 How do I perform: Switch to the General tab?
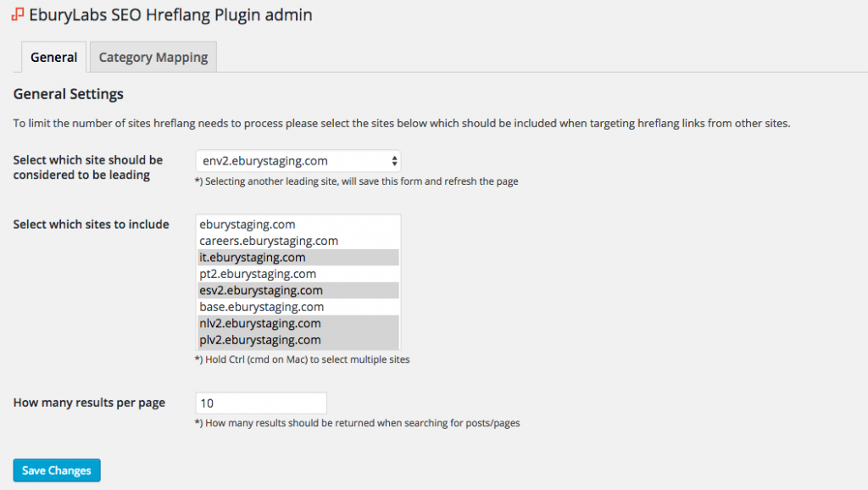pyautogui.click(x=53, y=57)
